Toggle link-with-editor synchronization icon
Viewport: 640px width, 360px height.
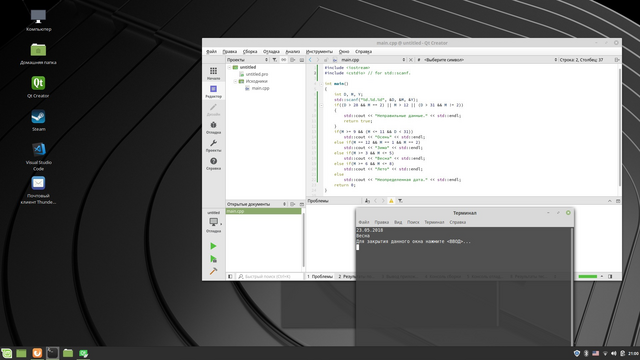[x=284, y=60]
